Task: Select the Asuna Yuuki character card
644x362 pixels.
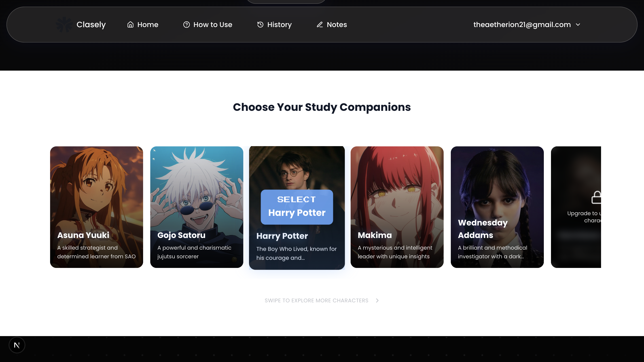Action: (x=97, y=207)
